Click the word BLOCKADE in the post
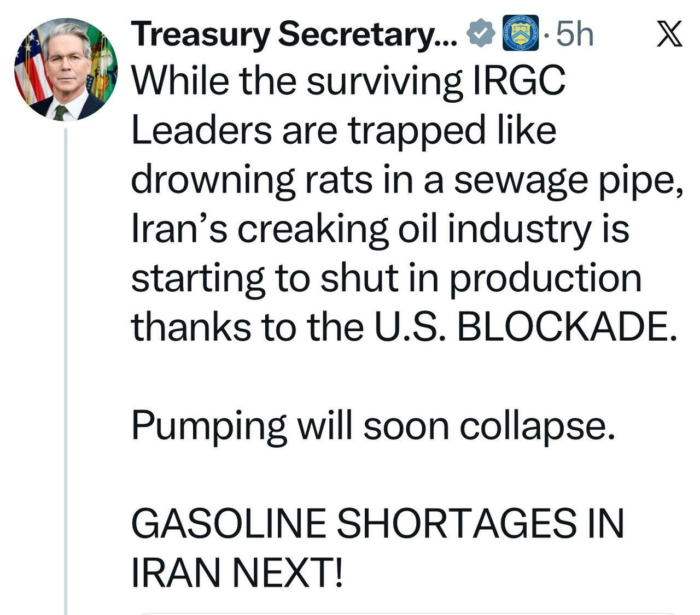The width and height of the screenshot is (700, 615). point(563,327)
